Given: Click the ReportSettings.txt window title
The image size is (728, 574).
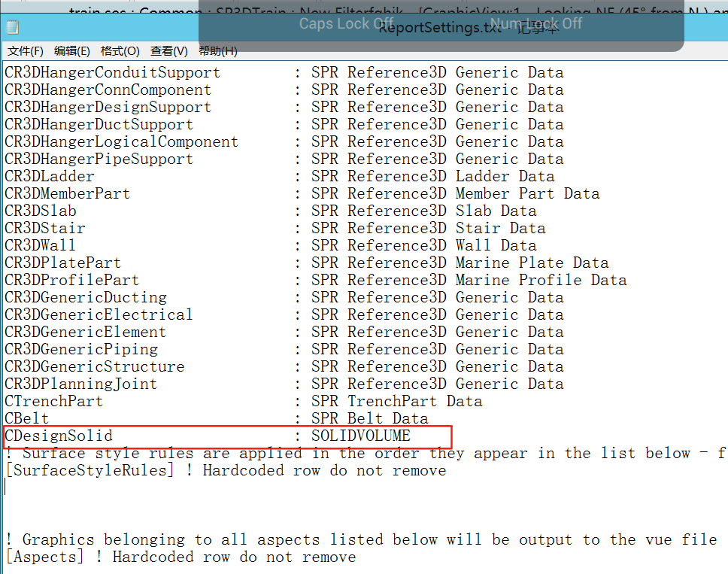Looking at the screenshot, I should 469,28.
